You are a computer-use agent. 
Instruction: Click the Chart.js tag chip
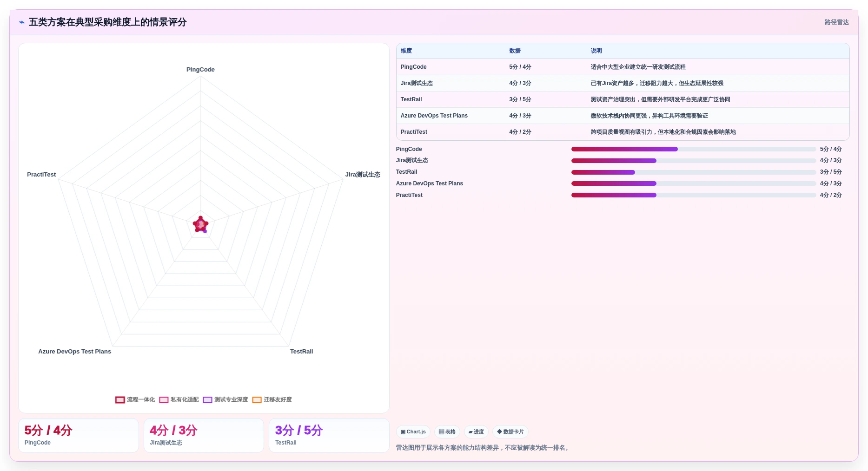point(413,432)
